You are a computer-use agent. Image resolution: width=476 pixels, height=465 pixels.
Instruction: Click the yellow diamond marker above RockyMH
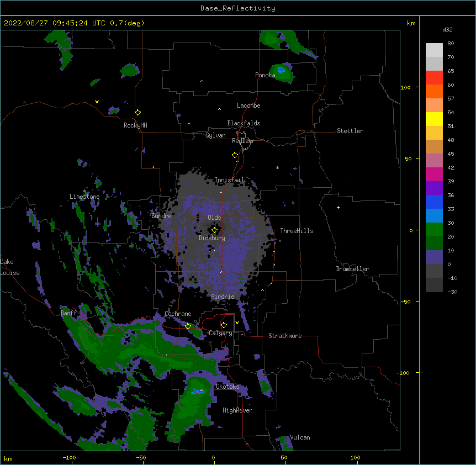pyautogui.click(x=137, y=113)
